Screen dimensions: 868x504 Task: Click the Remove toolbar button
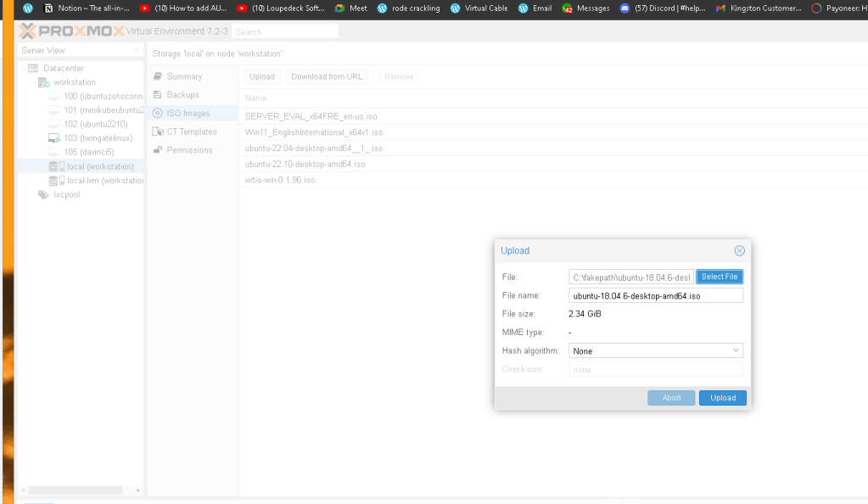[399, 76]
